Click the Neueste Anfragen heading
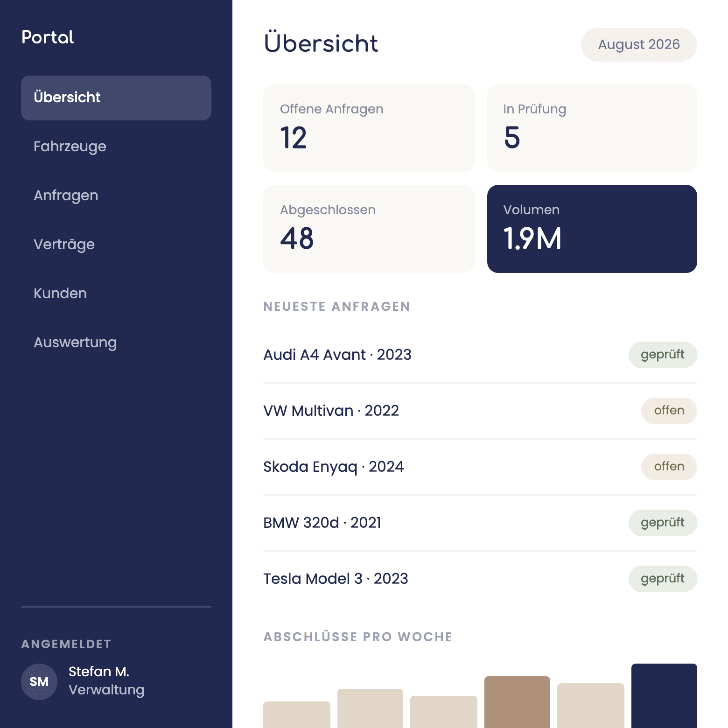The width and height of the screenshot is (728, 728). [x=336, y=307]
